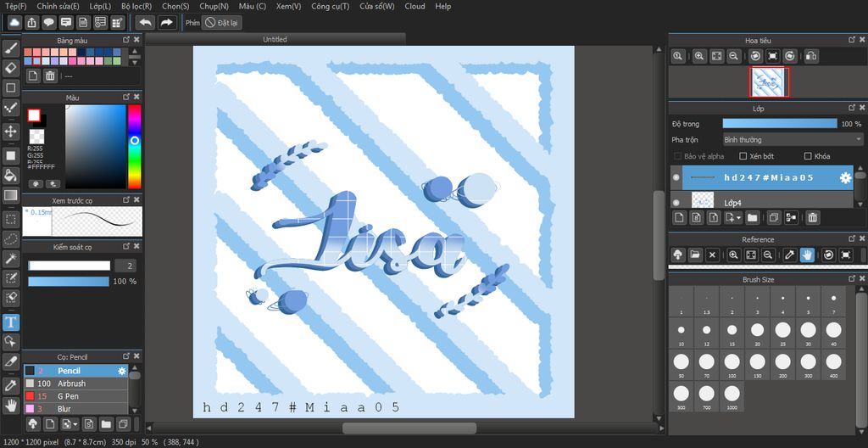Detach the Bảng màu panel
Viewport: 868px width, 448px height.
pos(126,40)
